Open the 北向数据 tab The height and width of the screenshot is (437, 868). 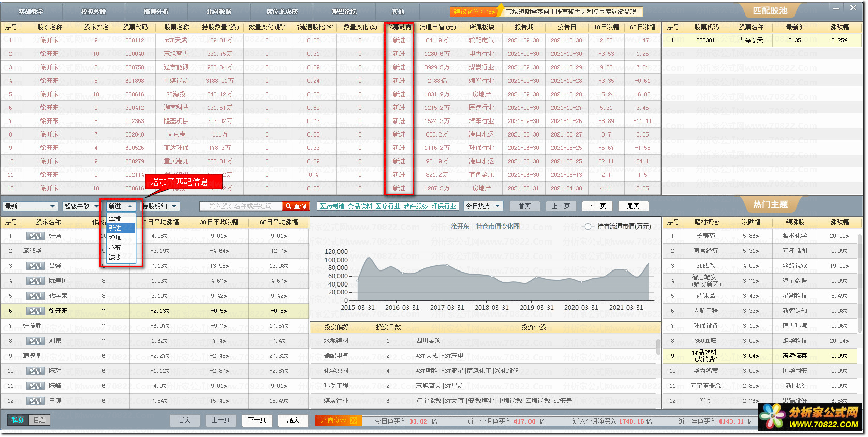point(219,11)
